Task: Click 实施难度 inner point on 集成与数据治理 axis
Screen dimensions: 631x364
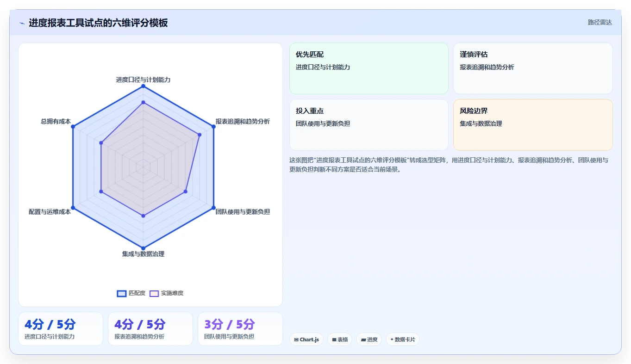Action: click(x=143, y=216)
